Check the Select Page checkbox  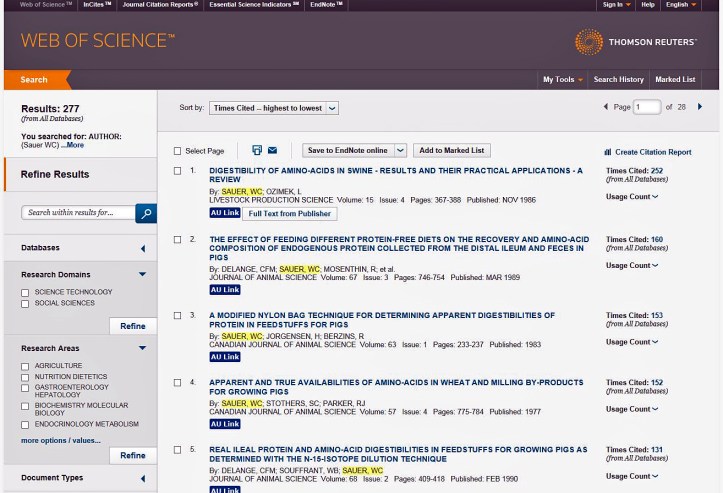click(x=178, y=151)
